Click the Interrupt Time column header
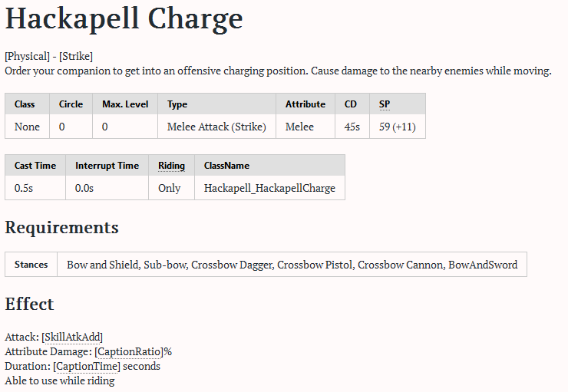The height and width of the screenshot is (392, 568). [x=107, y=166]
